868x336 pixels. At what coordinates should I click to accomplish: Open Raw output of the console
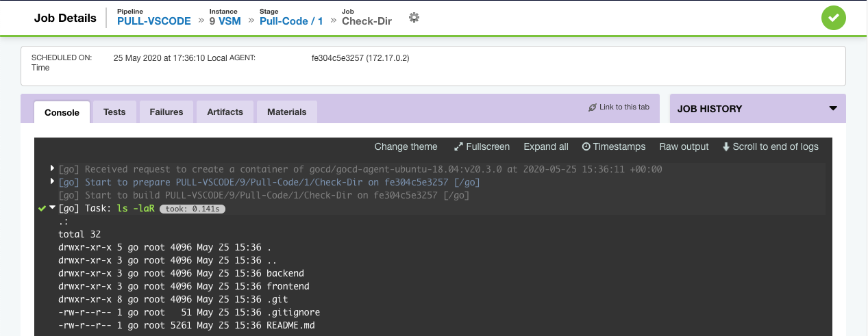tap(684, 147)
